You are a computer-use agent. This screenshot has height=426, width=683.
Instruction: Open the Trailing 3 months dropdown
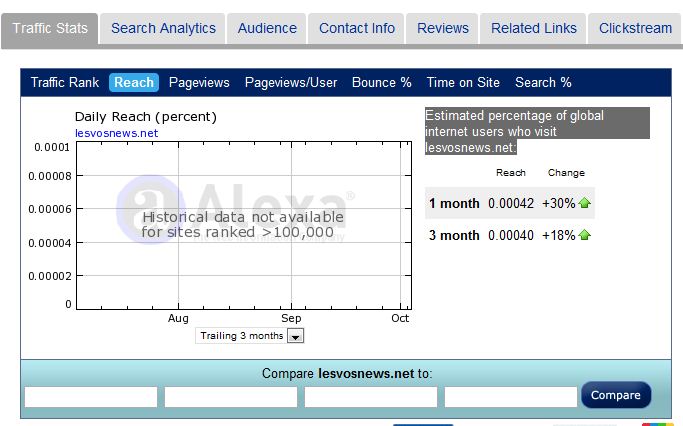click(250, 336)
